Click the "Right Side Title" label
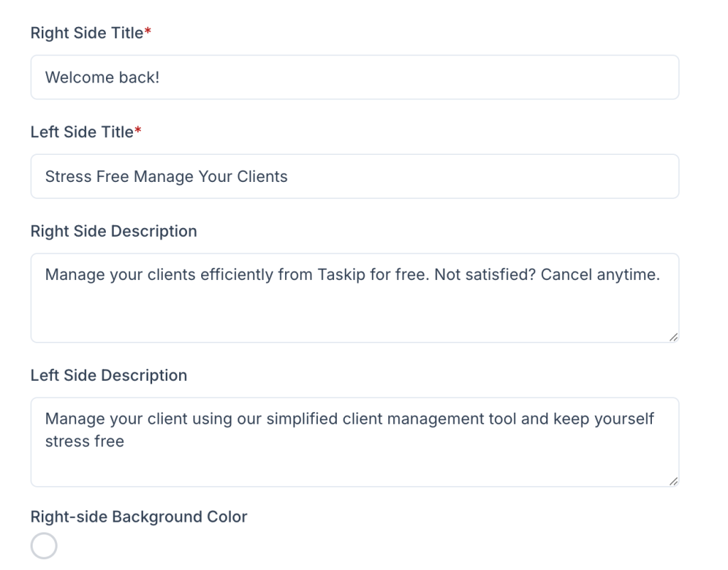This screenshot has height=570, width=728. click(87, 33)
